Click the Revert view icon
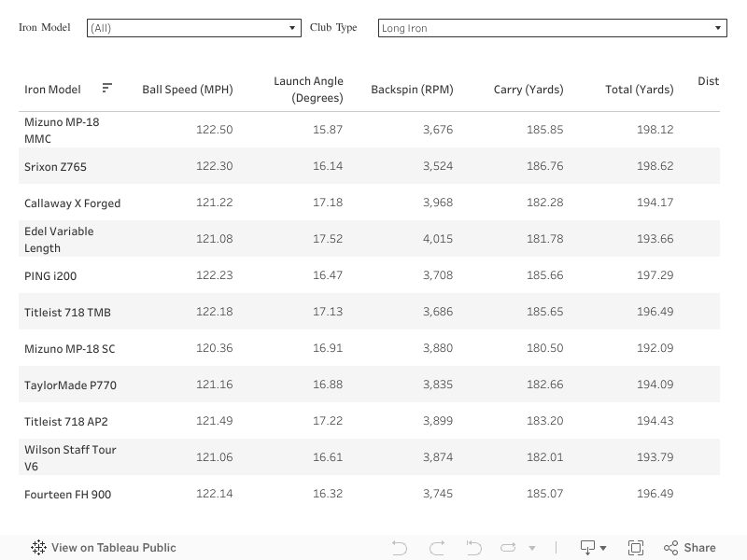The image size is (747, 560). coord(473,548)
